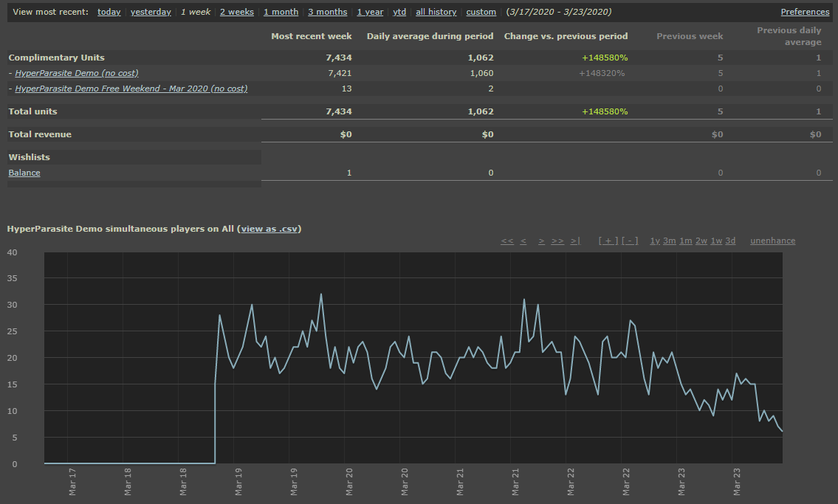Click the 'unenhance' chart link
The width and height of the screenshot is (838, 504).
773,241
